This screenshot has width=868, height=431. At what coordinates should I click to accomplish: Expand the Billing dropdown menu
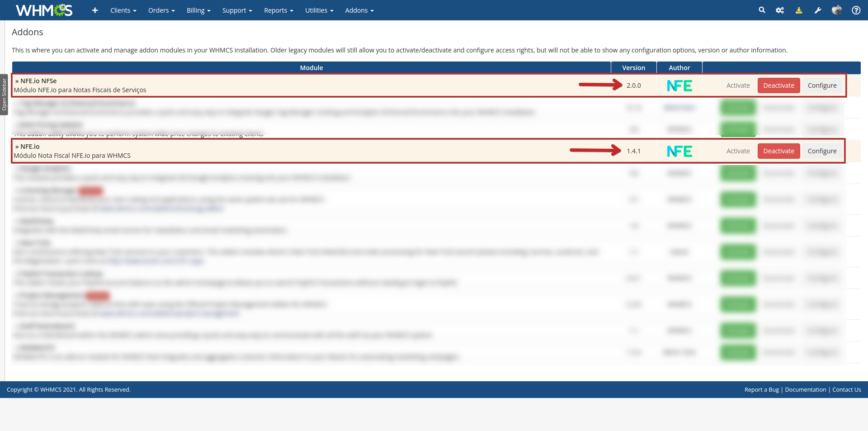click(x=198, y=10)
